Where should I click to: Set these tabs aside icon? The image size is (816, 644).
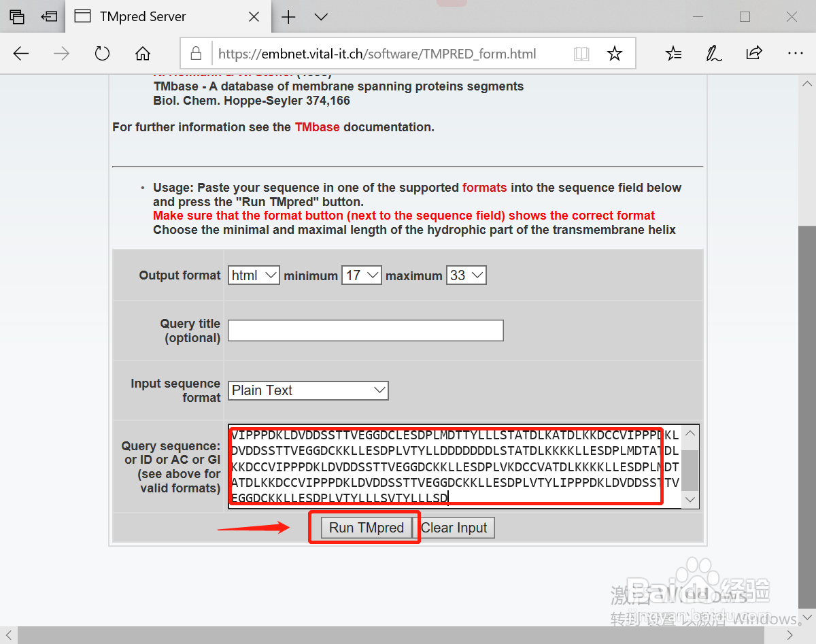49,16
